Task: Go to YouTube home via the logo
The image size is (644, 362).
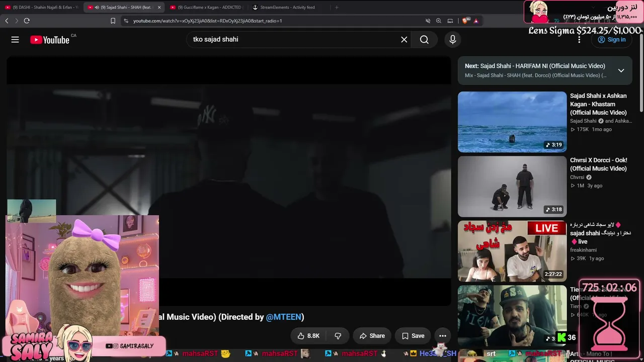Action: (x=49, y=40)
